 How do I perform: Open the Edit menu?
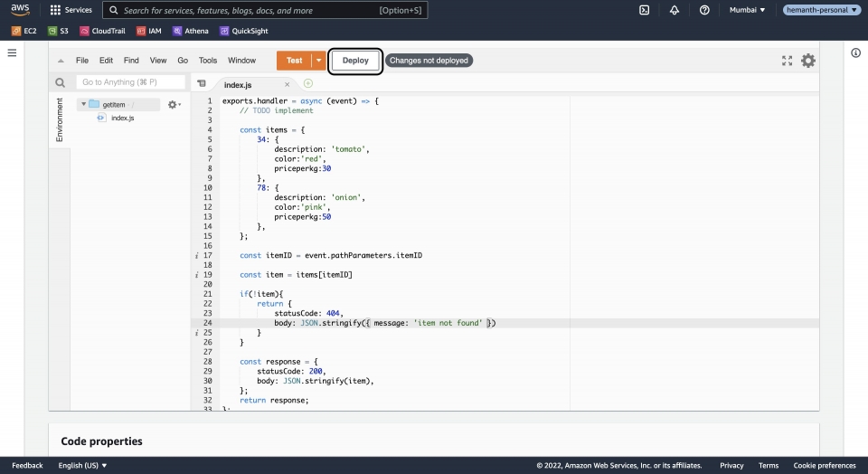[x=106, y=61]
